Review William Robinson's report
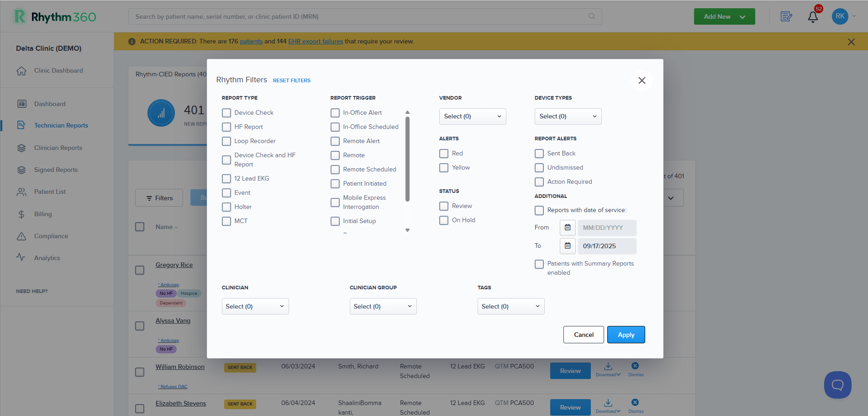 click(x=570, y=371)
